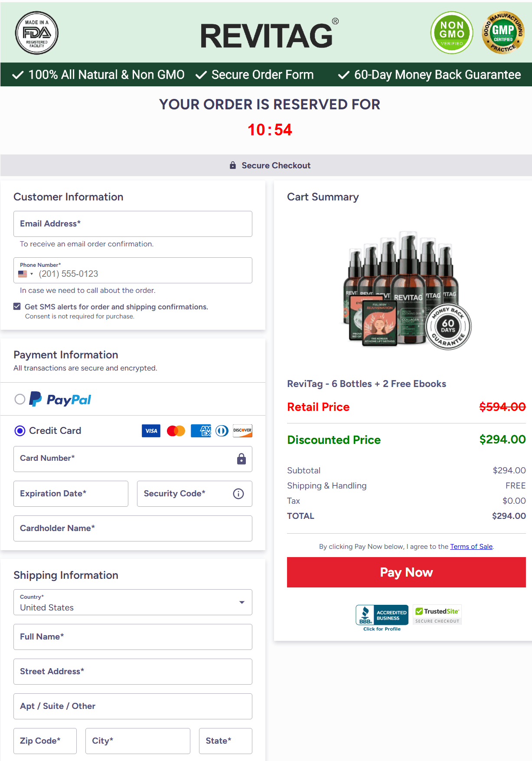The width and height of the screenshot is (532, 761).
Task: Click the Discover card logo
Action: [242, 431]
